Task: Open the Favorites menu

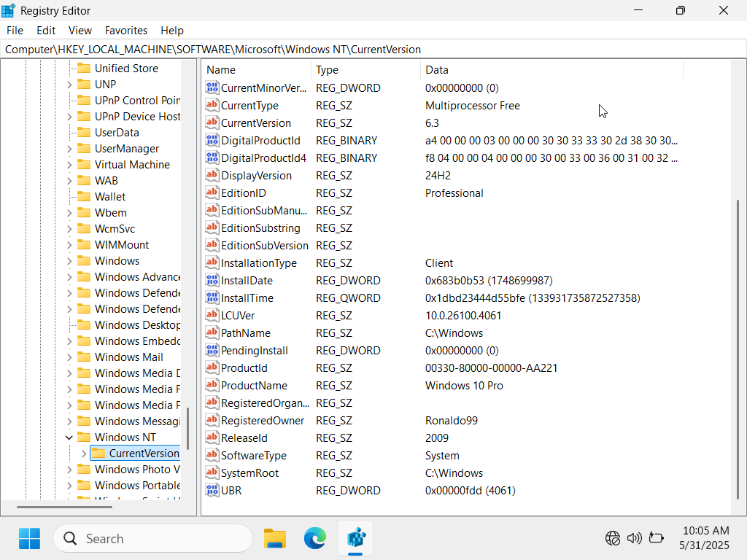Action: pos(125,31)
